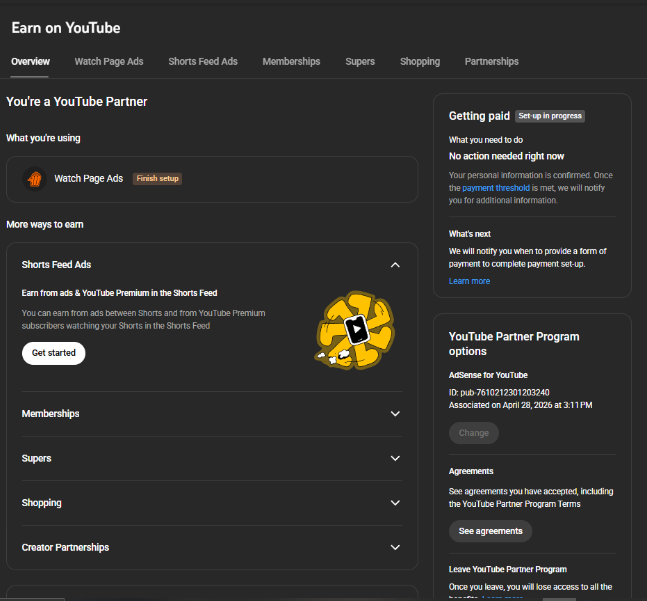The image size is (647, 601).
Task: Click the Creator Partnerships row label
Action: click(x=65, y=547)
